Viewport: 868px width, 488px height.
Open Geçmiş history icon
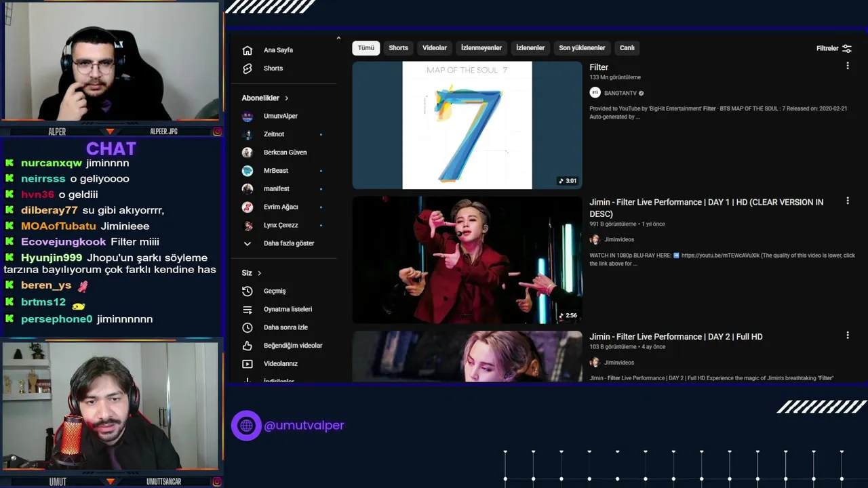coord(248,291)
